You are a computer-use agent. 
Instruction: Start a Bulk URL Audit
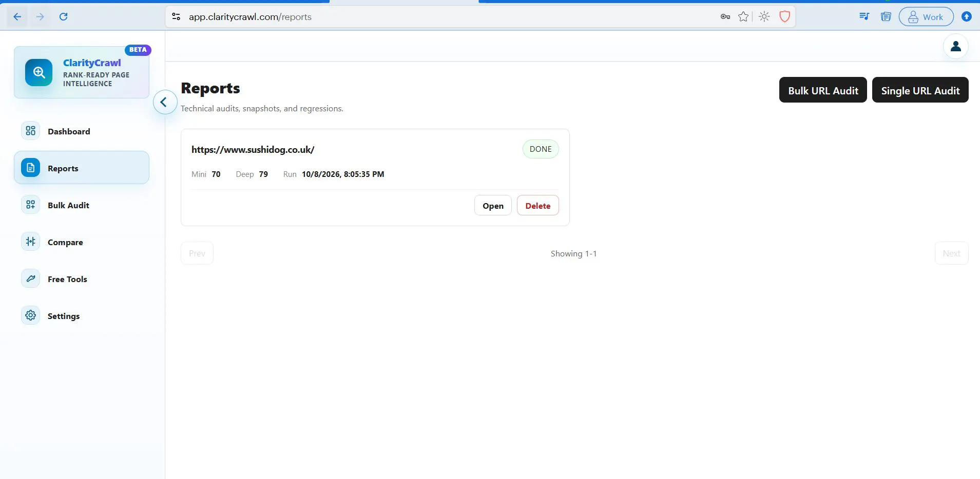[823, 90]
